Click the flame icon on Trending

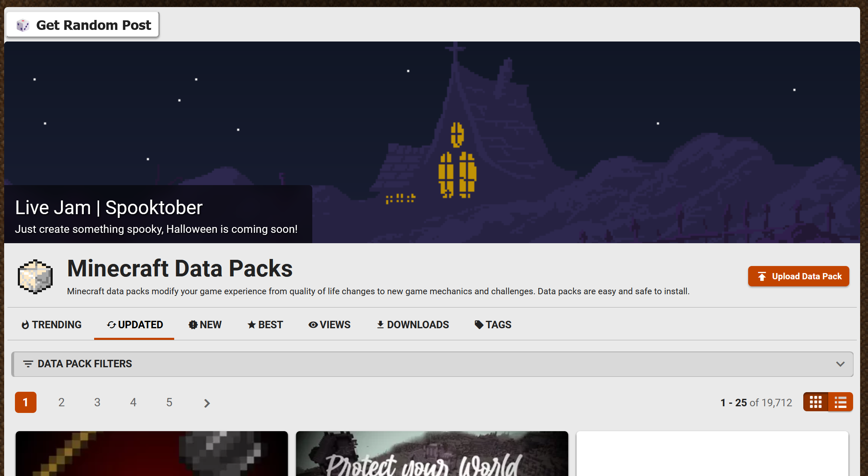[25, 325]
